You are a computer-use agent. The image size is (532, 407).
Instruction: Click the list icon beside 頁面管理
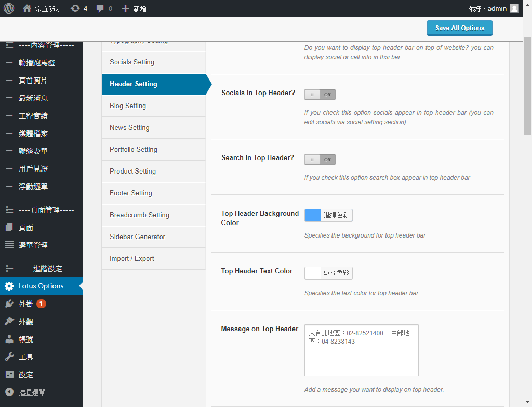(x=9, y=210)
